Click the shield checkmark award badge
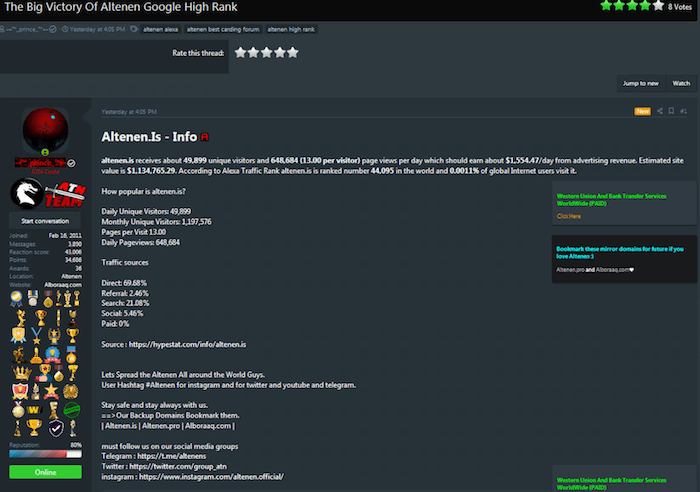 point(56,429)
